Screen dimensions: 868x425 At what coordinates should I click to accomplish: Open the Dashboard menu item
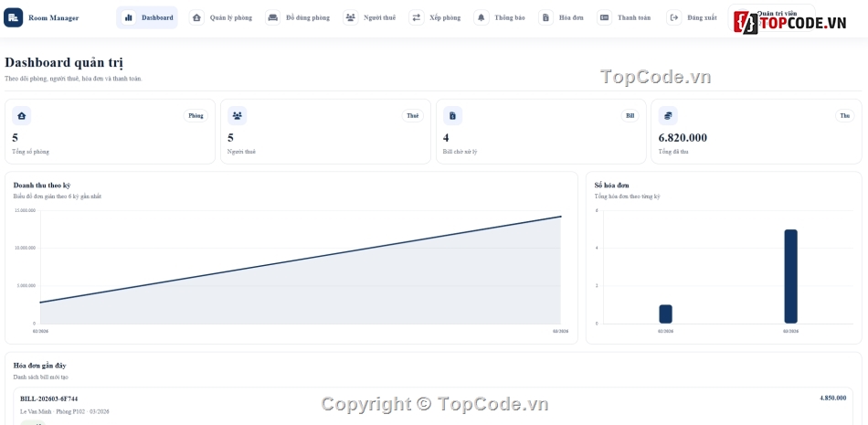(x=147, y=17)
